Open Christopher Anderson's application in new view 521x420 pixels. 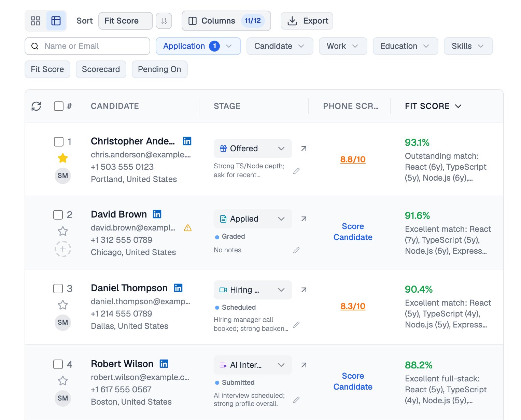click(x=304, y=149)
